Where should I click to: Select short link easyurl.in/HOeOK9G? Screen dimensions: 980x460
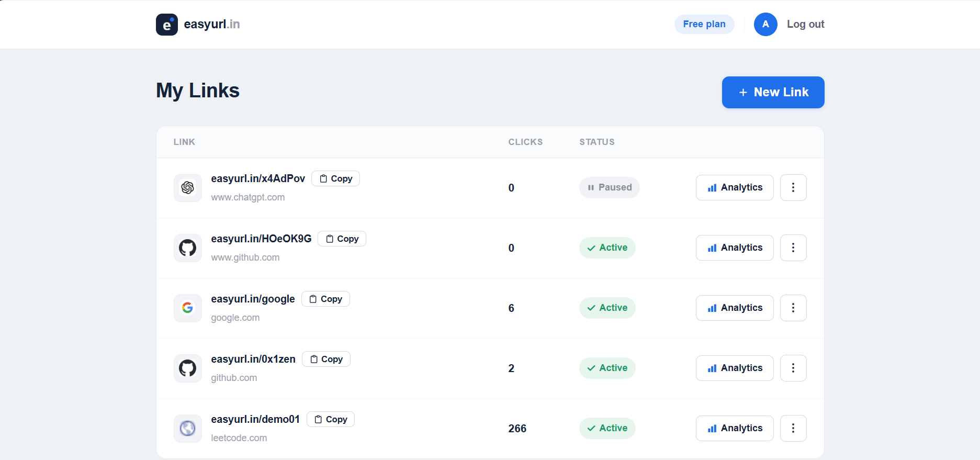coord(261,239)
